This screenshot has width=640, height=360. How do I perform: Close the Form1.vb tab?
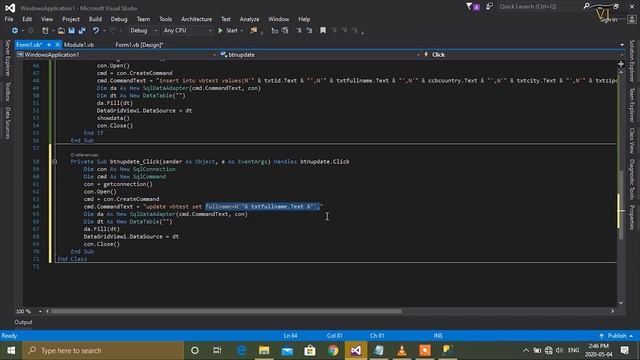click(58, 45)
